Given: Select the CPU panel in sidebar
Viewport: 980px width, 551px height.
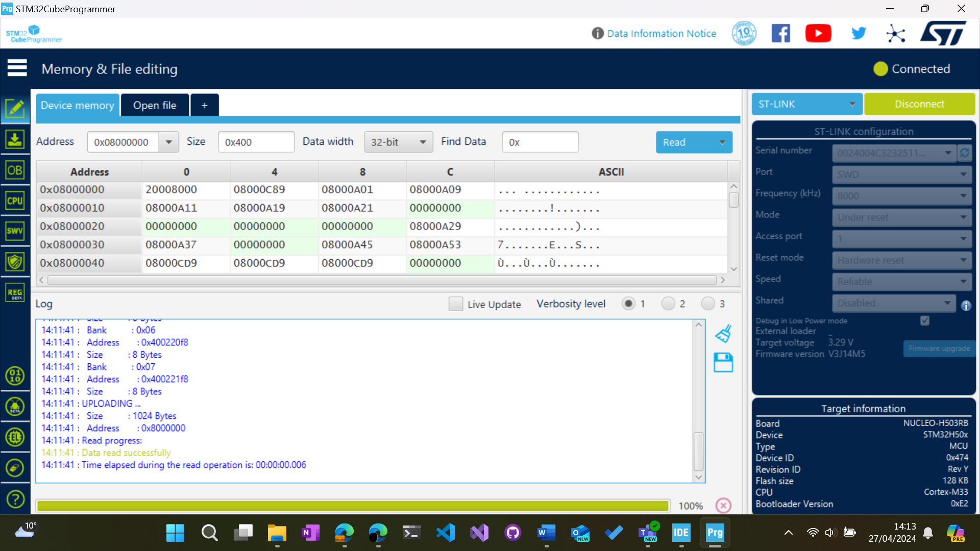Looking at the screenshot, I should tap(15, 201).
